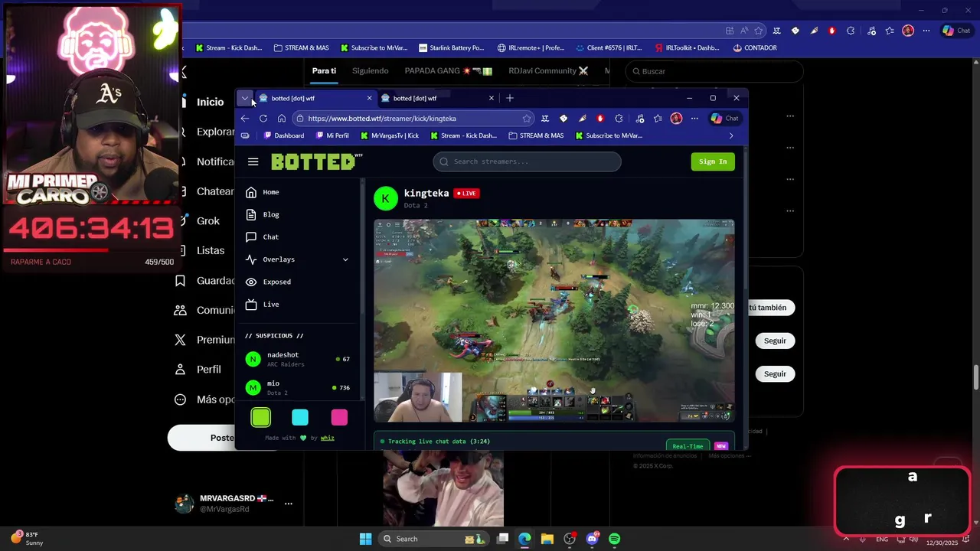Open Task View from taskbar
This screenshot has height=551, width=980.
pos(503,539)
